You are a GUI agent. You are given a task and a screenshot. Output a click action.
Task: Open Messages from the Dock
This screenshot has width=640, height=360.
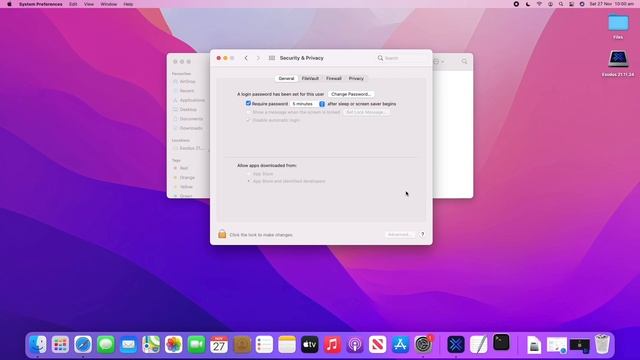[106, 344]
